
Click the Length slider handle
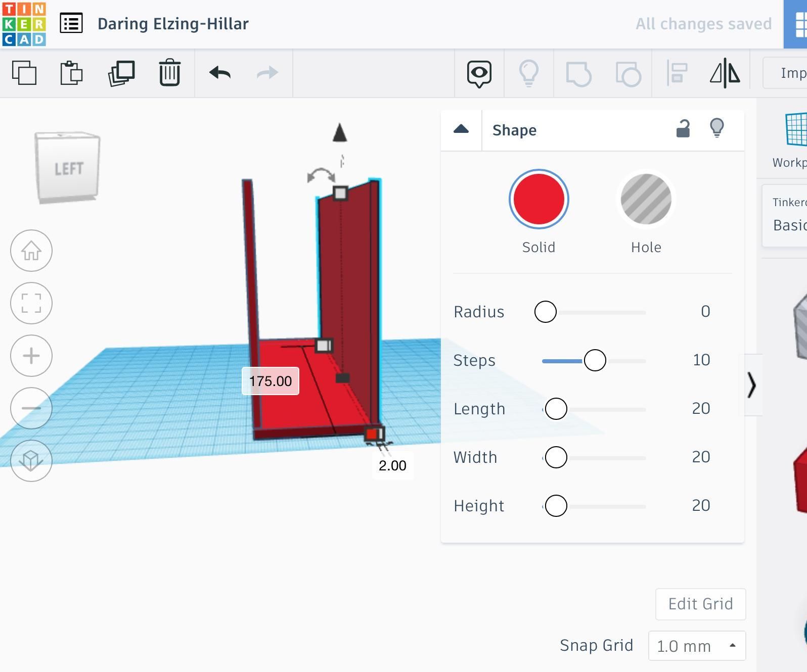click(556, 409)
